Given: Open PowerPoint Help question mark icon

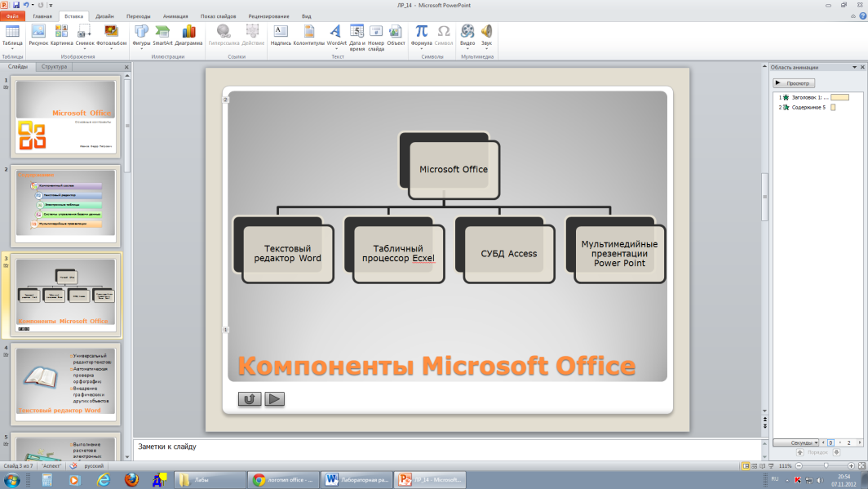Looking at the screenshot, I should pos(863,16).
